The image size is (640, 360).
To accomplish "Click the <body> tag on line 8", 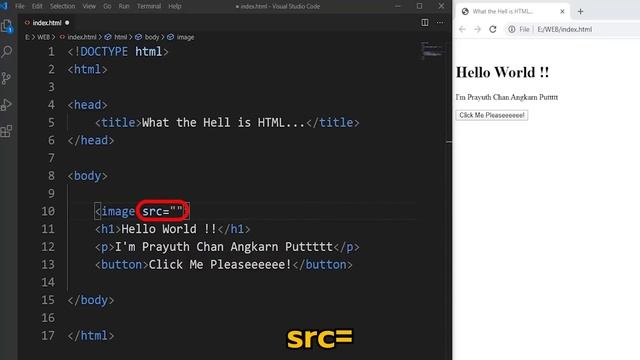I will coord(87,176).
